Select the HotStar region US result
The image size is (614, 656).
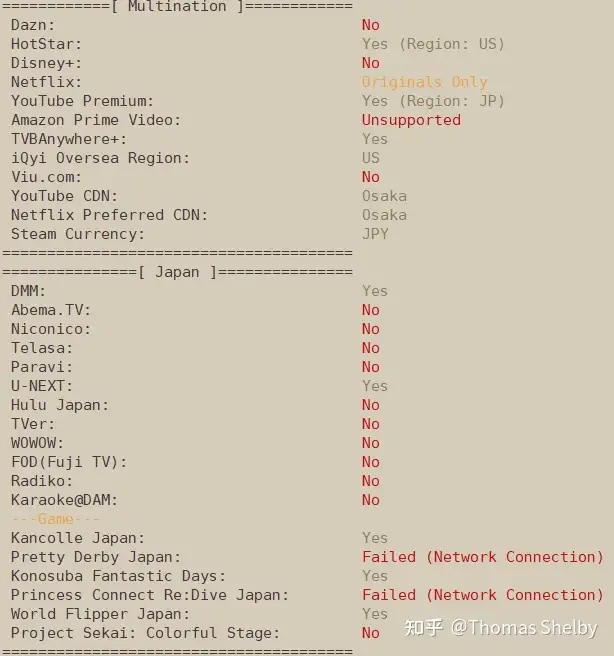[433, 44]
